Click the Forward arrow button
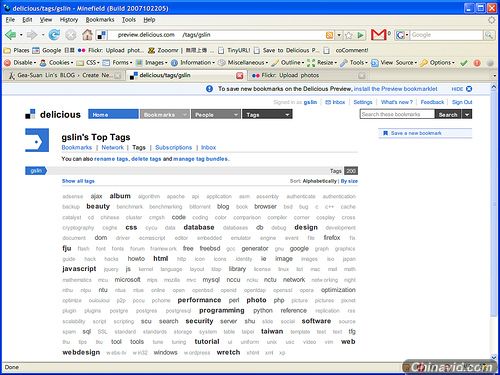Screen dimensions: 500x375 click(x=32, y=35)
